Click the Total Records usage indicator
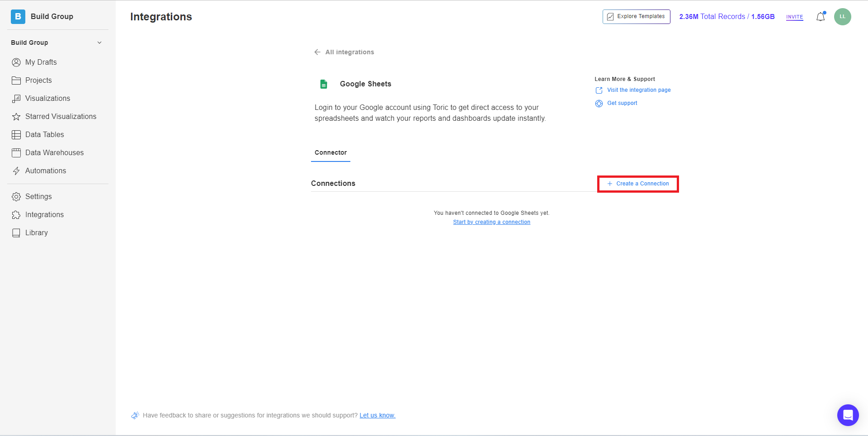This screenshot has width=868, height=436. coord(726,16)
